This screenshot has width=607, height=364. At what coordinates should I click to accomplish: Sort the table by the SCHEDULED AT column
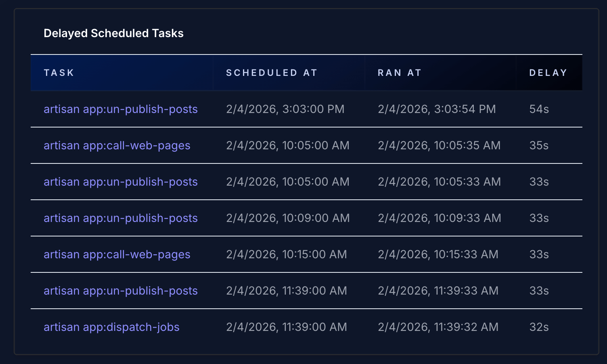tap(271, 73)
